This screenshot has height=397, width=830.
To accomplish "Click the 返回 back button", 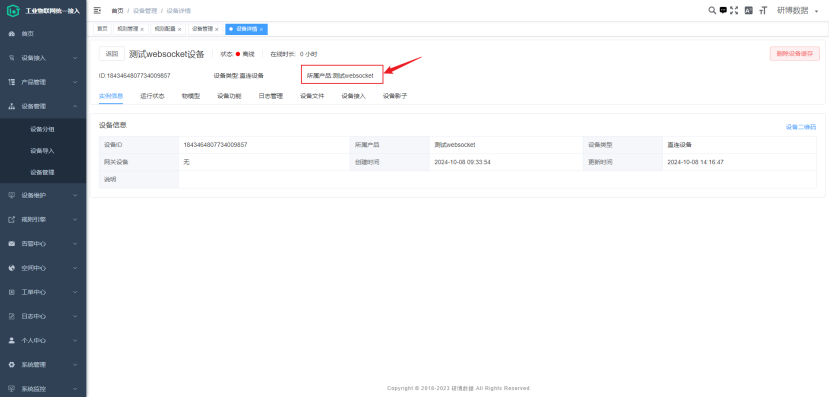I will [112, 53].
